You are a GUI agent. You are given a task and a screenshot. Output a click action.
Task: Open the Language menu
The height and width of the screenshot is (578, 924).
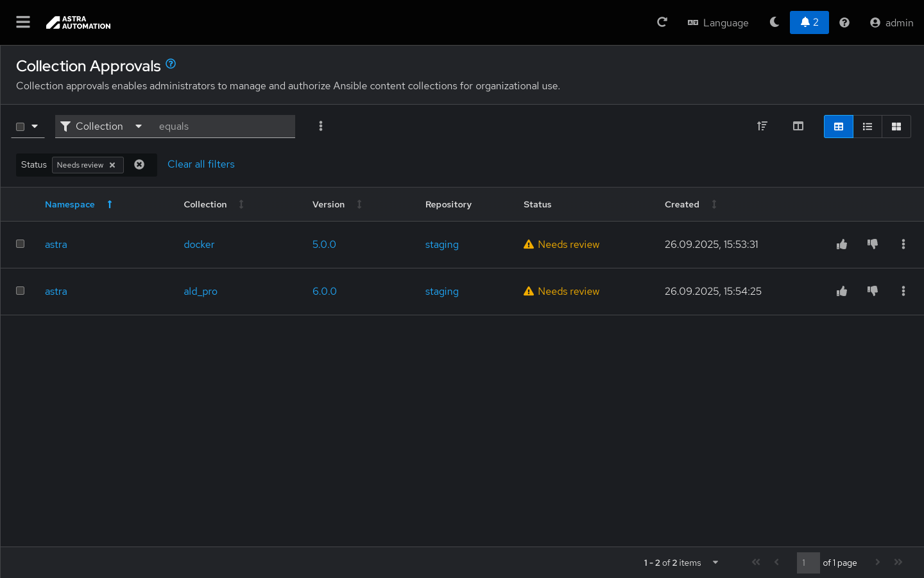[718, 22]
